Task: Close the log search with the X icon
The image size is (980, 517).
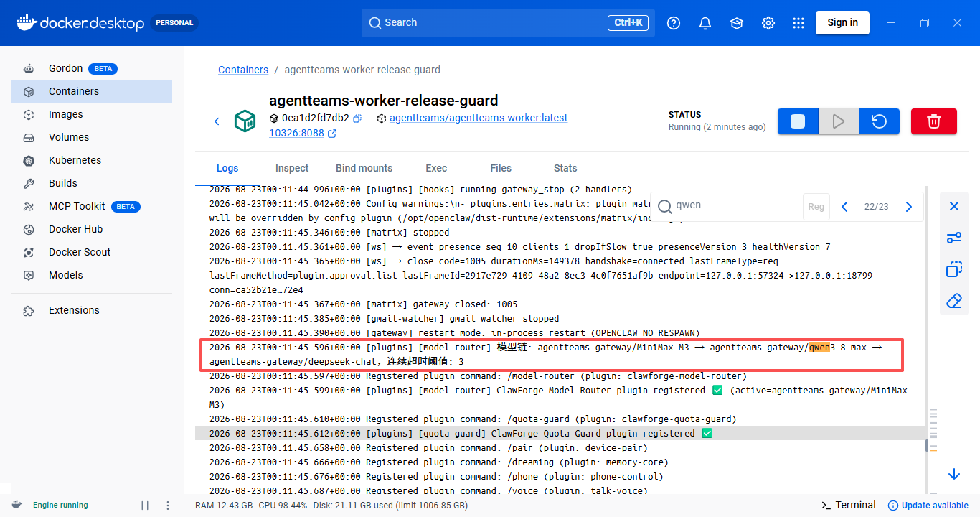Action: (x=954, y=206)
